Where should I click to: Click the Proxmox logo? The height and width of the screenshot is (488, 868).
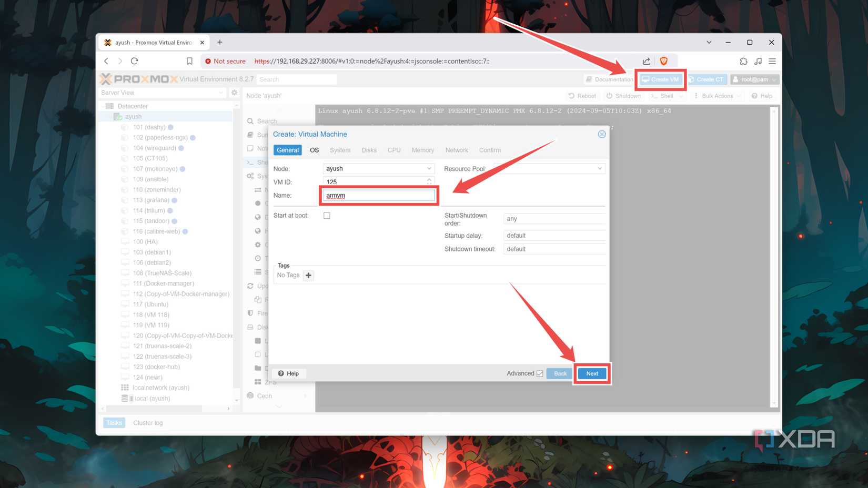click(139, 79)
